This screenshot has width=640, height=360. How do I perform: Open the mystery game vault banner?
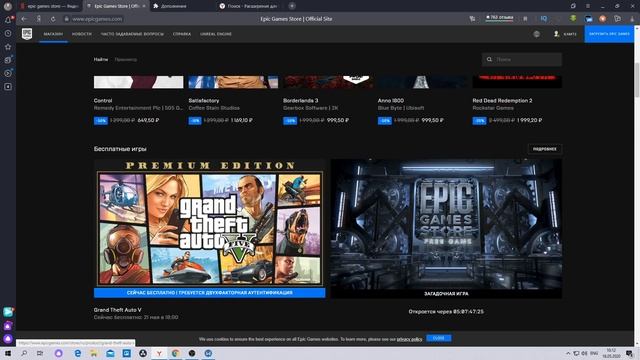[446, 224]
